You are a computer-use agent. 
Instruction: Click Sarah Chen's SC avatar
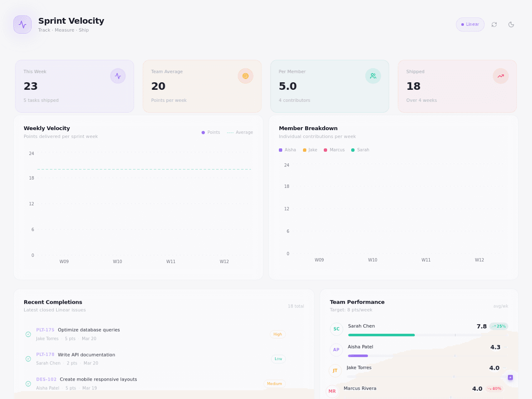pos(337,329)
